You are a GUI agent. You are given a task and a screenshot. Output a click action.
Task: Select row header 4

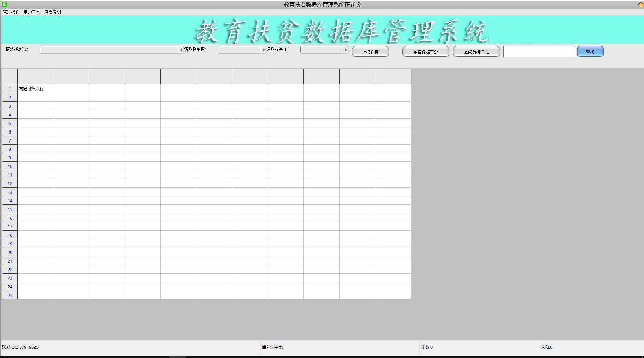pos(10,115)
